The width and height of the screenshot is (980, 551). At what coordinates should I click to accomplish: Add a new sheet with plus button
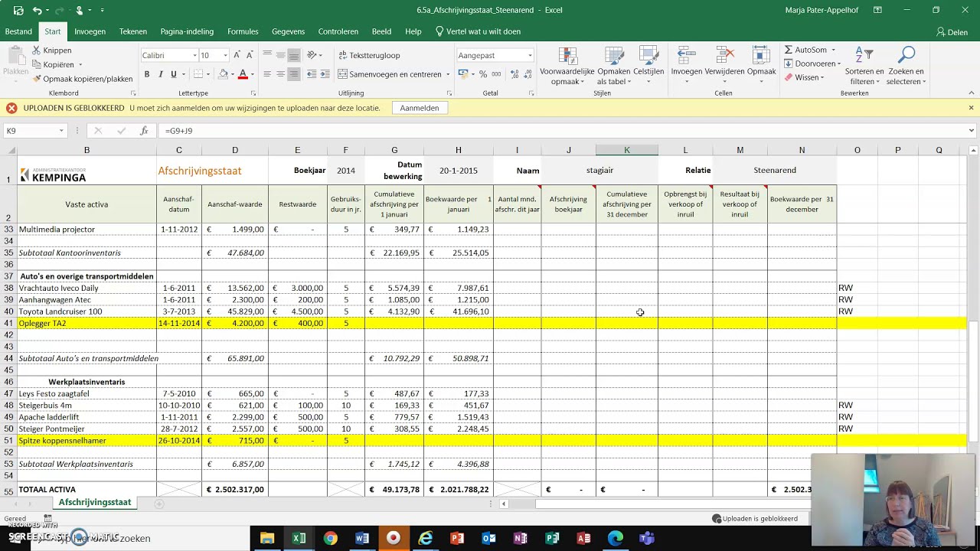(159, 504)
